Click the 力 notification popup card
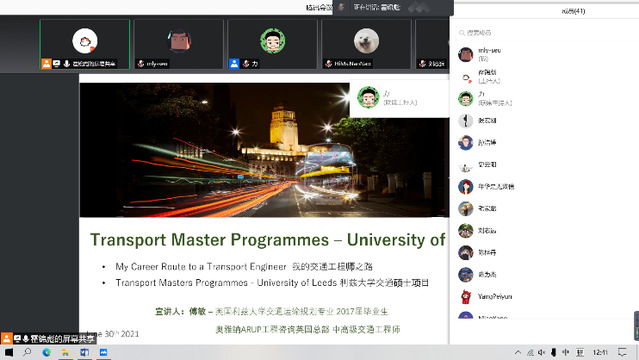This screenshot has height=360, width=639. pos(400,98)
